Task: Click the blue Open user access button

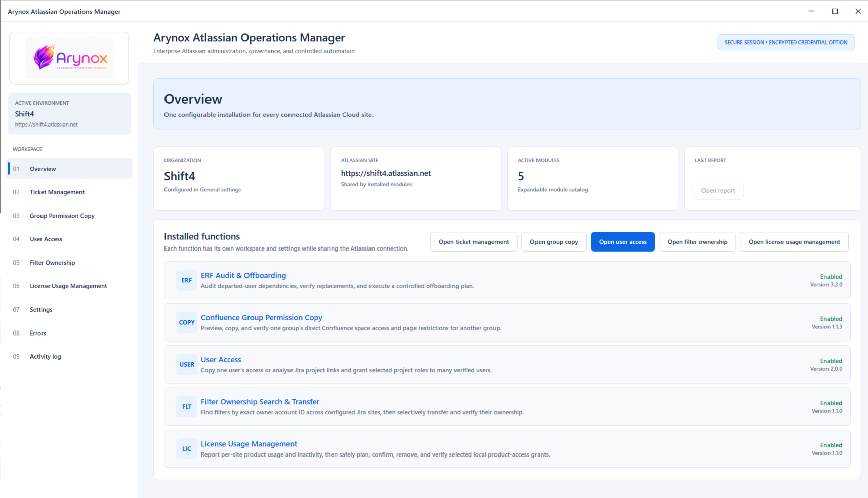Action: click(623, 242)
